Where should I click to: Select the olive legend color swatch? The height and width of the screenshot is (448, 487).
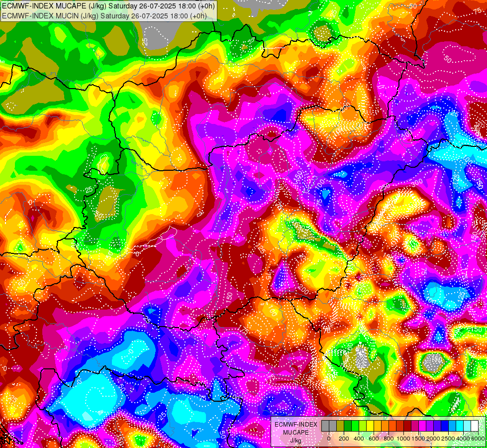340,426
